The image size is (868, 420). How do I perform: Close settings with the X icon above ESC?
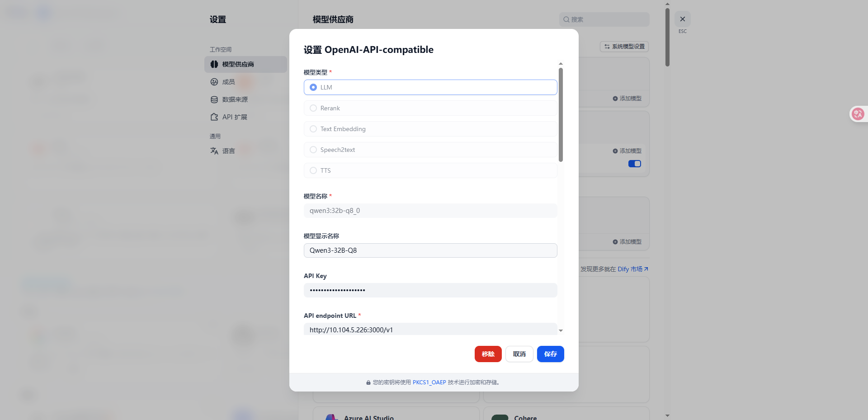point(682,19)
